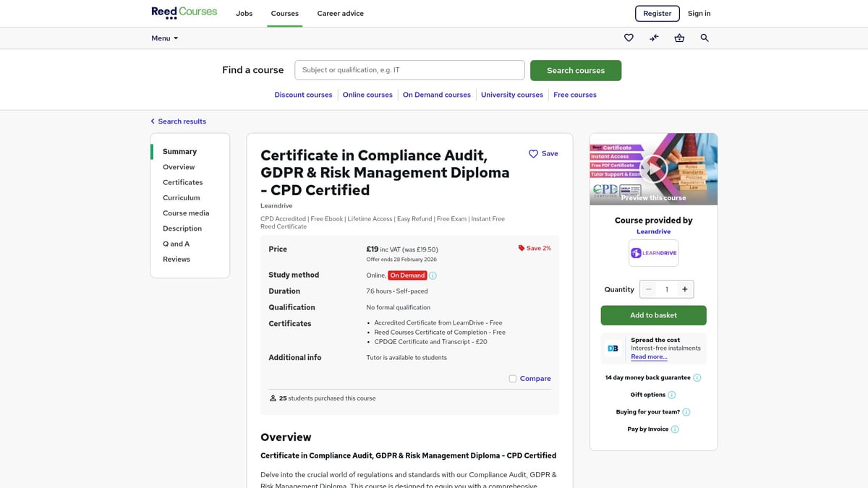Viewport: 868px width, 488px height.
Task: Click the Pay by Invoice info icon
Action: 674,429
